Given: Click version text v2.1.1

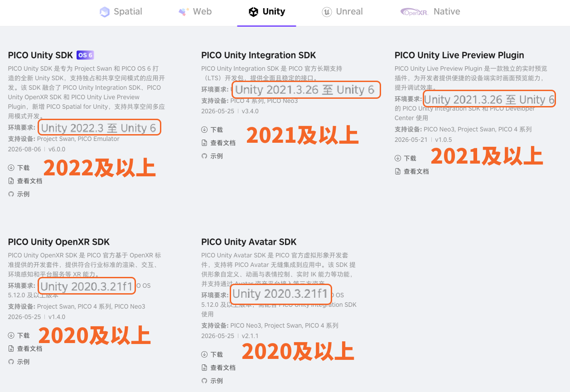Looking at the screenshot, I should tap(250, 336).
